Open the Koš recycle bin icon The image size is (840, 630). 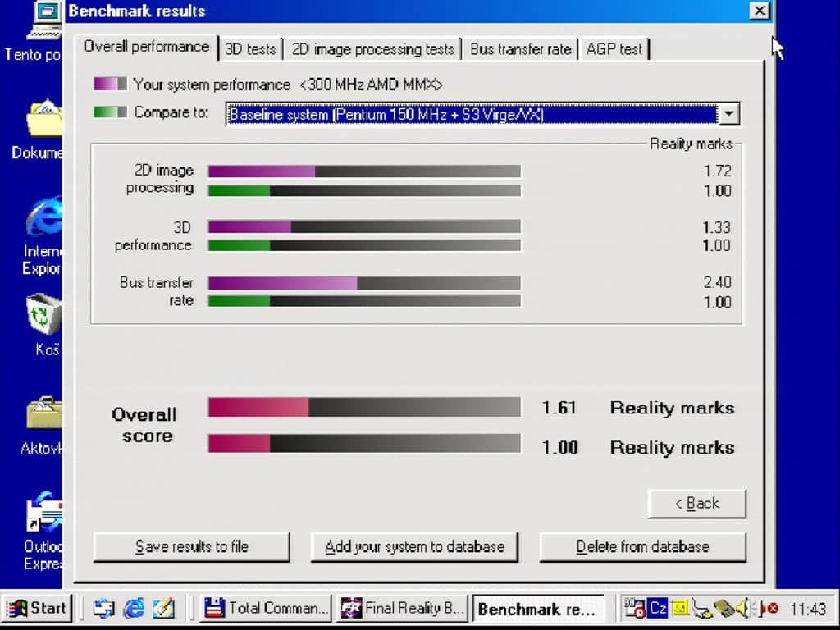44,314
